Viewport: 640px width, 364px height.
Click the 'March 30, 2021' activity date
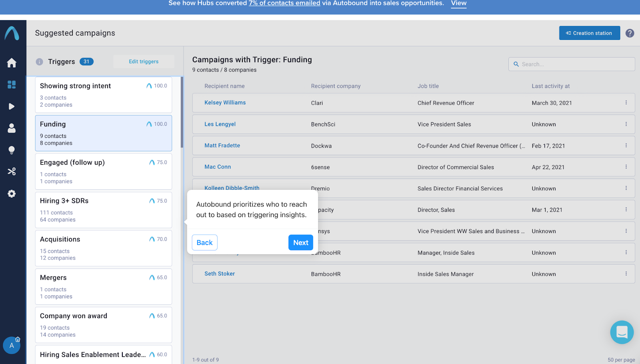click(x=552, y=103)
